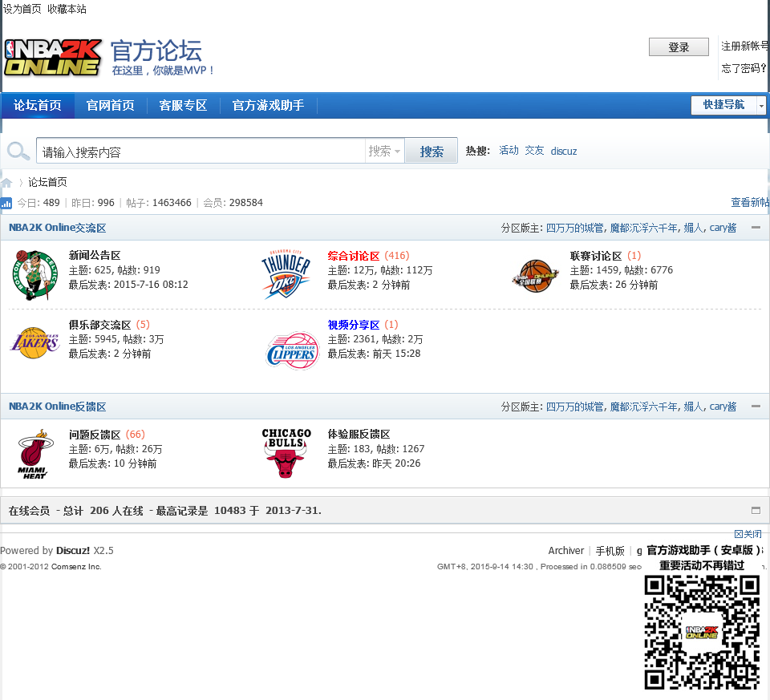
Task: Open the Boston Celtics forum logo
Action: 35,275
